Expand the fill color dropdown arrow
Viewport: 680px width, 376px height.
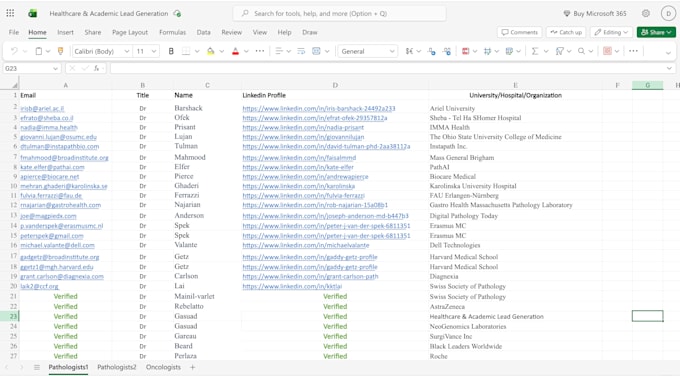click(222, 51)
